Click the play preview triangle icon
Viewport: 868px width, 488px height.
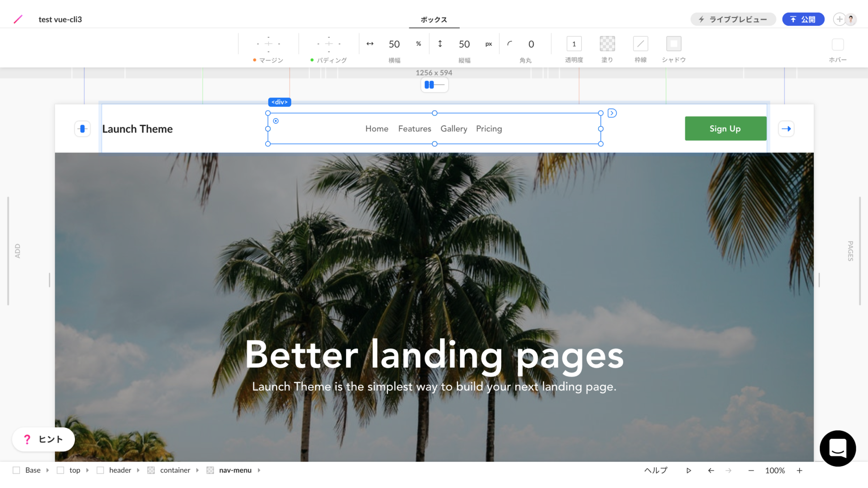tap(689, 470)
